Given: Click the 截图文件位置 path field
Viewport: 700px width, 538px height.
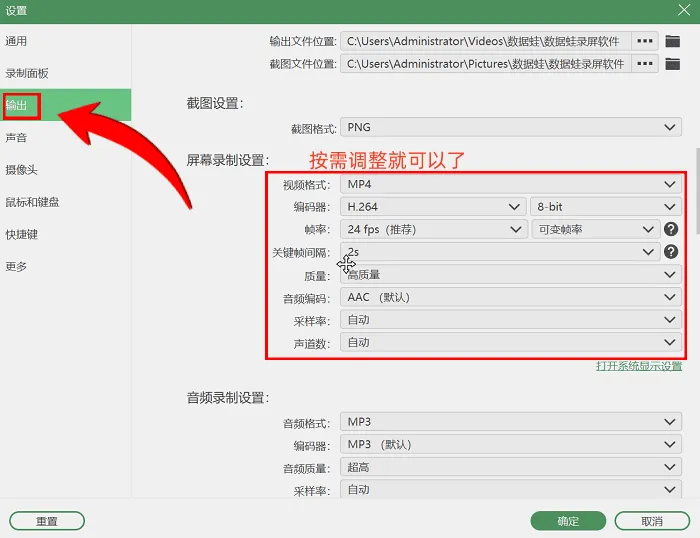Looking at the screenshot, I should point(486,64).
